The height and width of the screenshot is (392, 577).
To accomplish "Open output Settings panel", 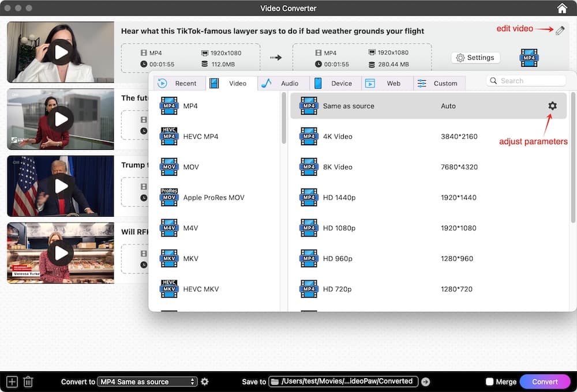I will click(475, 57).
